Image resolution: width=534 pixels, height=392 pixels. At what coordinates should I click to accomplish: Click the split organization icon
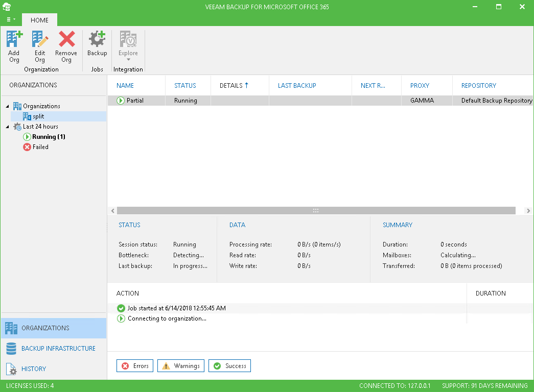tap(27, 116)
